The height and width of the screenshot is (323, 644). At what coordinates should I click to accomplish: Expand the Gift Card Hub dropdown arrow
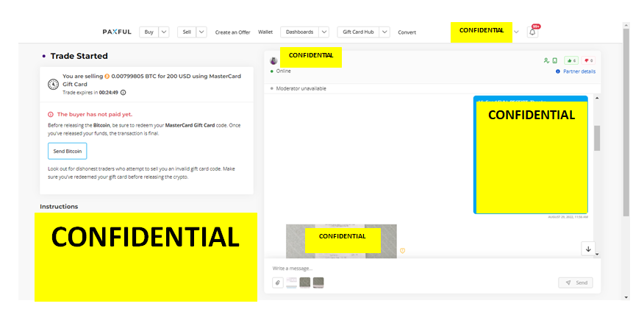coord(384,32)
